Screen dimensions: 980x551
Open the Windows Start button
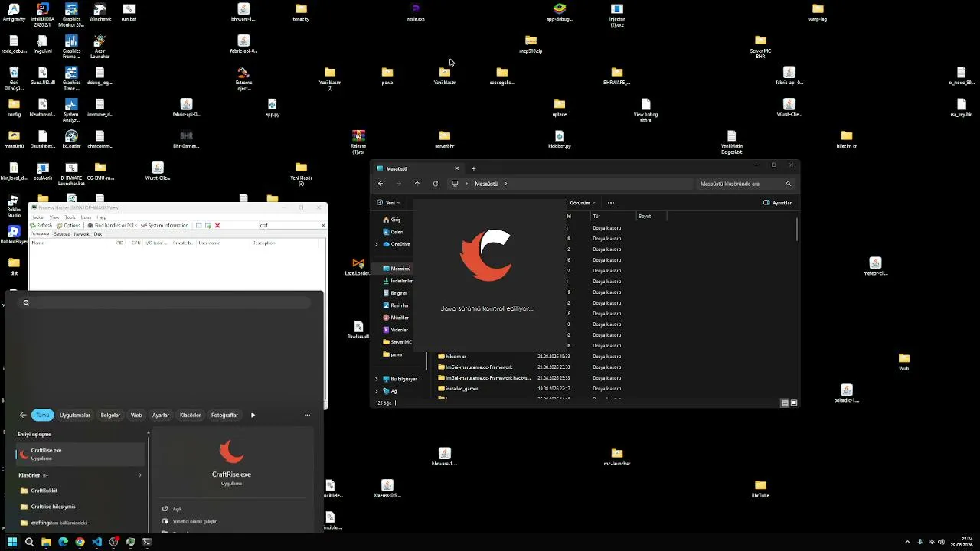tap(12, 542)
